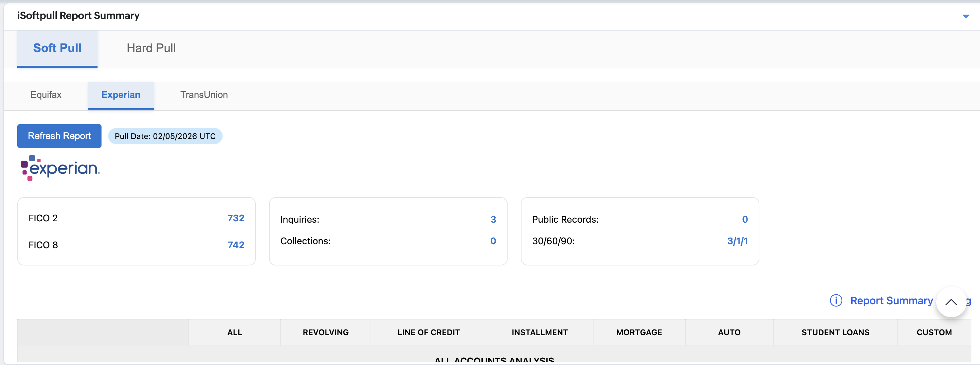The height and width of the screenshot is (365, 980).
Task: Click the FICO 8 score 742
Action: click(236, 245)
